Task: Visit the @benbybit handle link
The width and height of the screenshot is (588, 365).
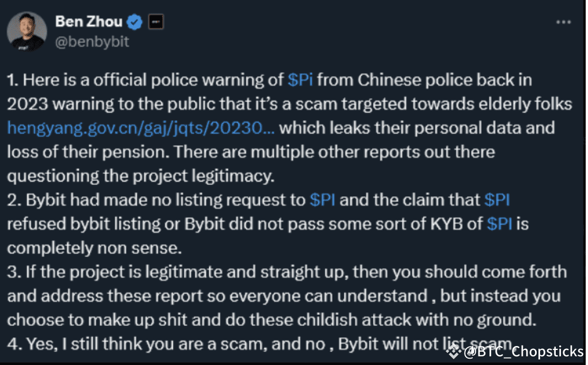Action: [92, 41]
